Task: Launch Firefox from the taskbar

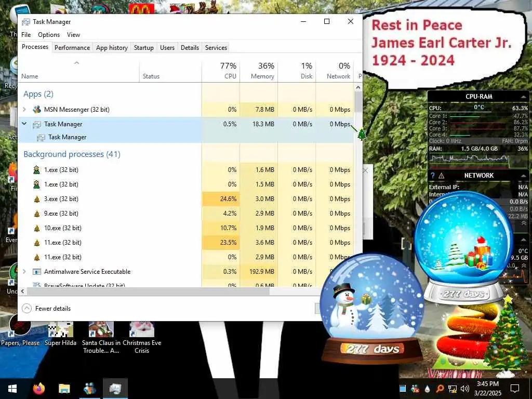Action: [x=39, y=389]
